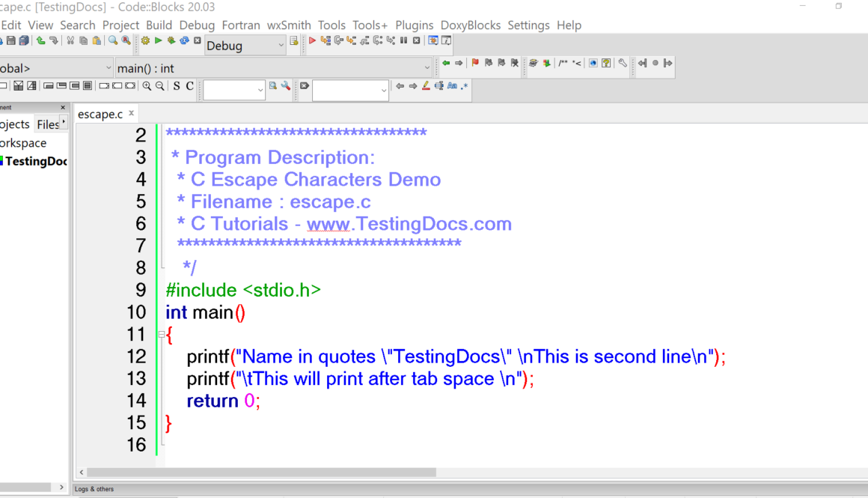Image resolution: width=868 pixels, height=498 pixels.
Task: Open the DoxyBlocks menu
Action: 470,25
